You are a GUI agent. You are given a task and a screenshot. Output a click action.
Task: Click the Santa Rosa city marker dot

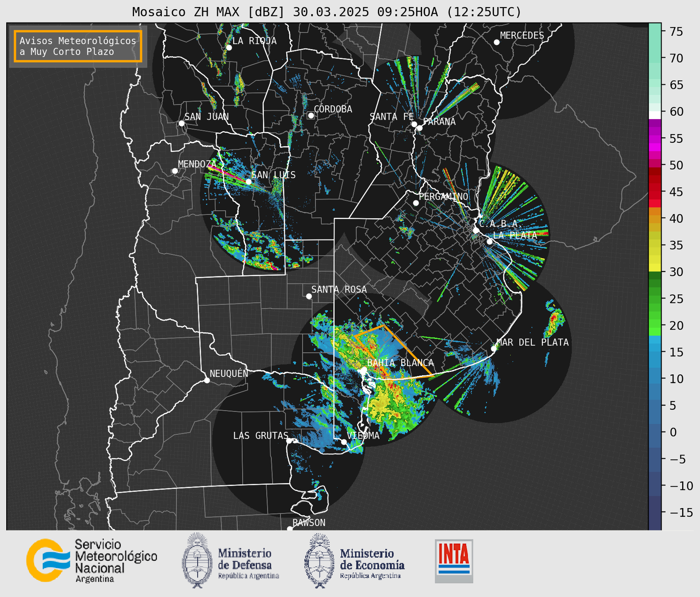pos(309,296)
